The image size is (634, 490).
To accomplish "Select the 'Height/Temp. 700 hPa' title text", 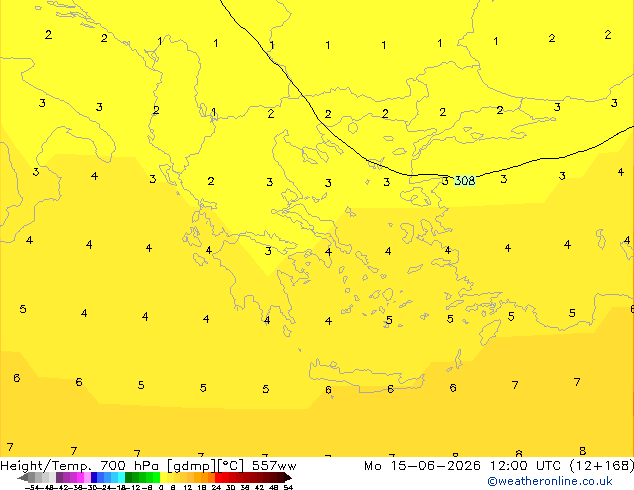I will click(x=81, y=466).
